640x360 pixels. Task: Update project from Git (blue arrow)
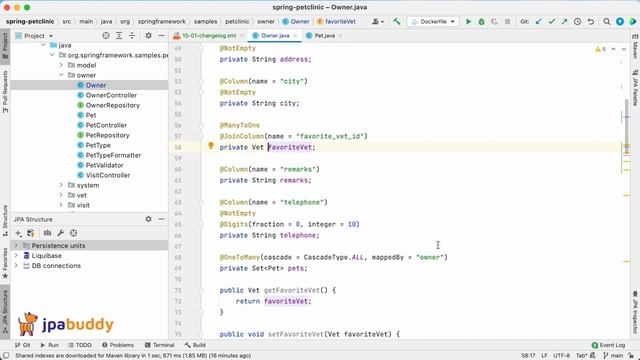539,21
